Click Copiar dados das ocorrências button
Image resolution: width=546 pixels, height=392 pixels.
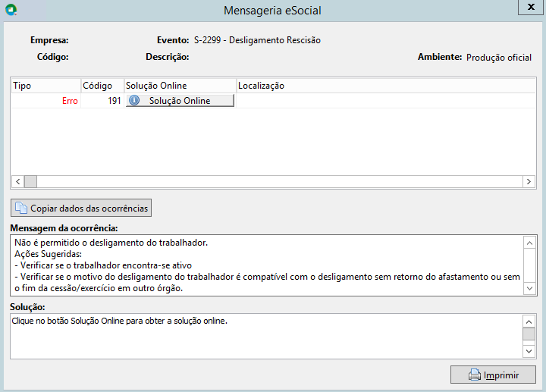coord(81,208)
